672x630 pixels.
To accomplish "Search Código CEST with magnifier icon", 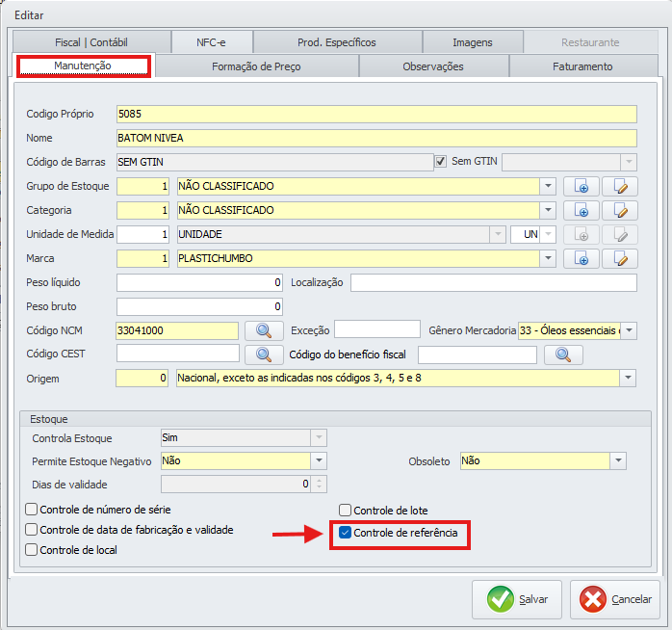I will (263, 354).
